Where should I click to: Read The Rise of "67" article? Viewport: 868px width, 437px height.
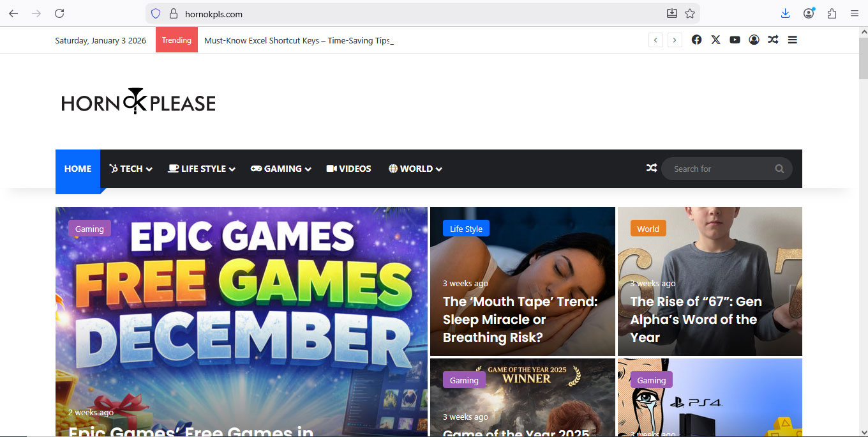click(x=696, y=319)
